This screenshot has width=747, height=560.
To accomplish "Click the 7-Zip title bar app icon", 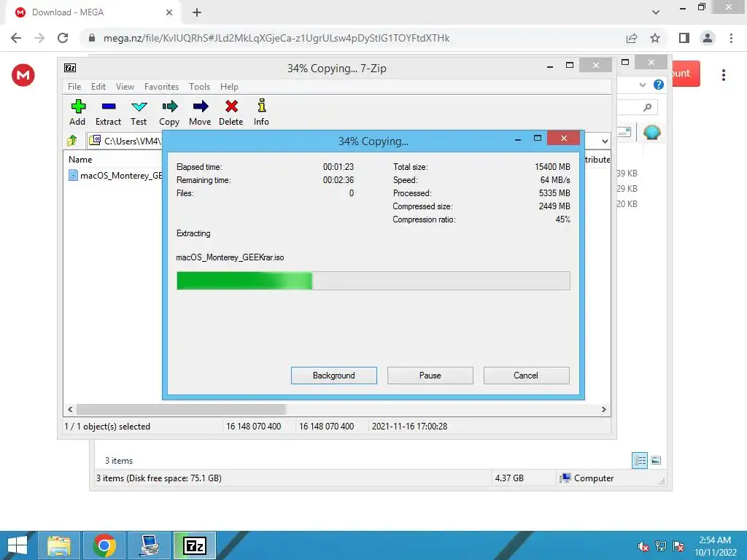I will (70, 68).
